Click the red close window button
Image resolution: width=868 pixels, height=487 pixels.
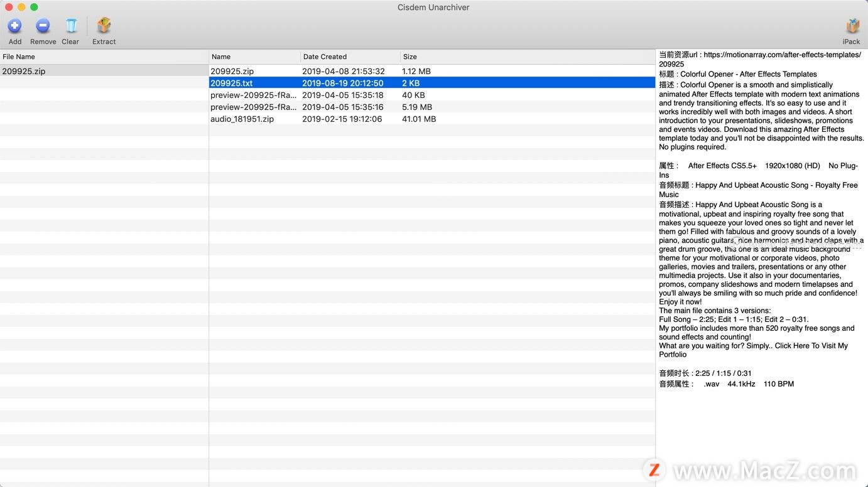pos(9,7)
